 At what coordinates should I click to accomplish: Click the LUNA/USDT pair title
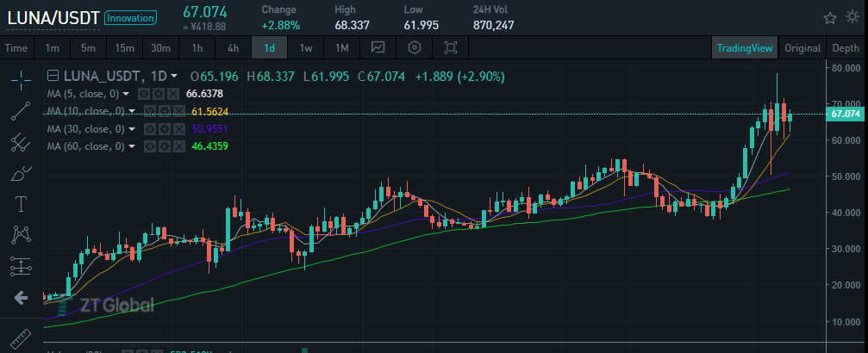point(53,18)
